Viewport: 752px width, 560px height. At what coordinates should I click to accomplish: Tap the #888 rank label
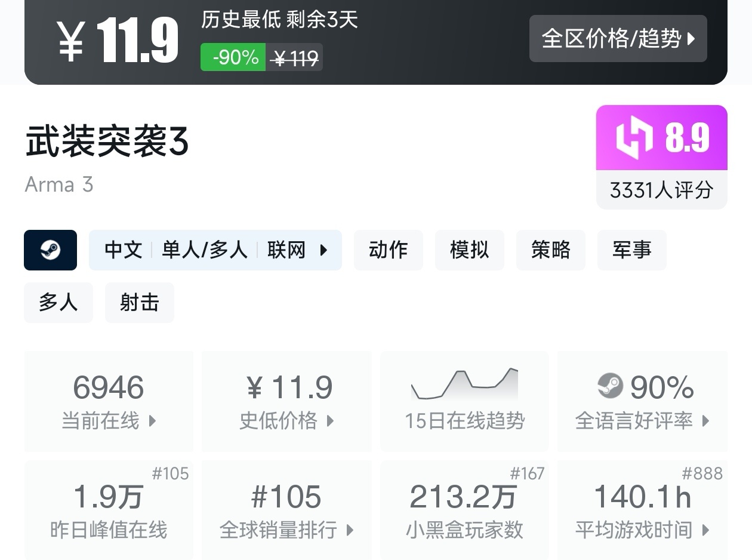(702, 473)
